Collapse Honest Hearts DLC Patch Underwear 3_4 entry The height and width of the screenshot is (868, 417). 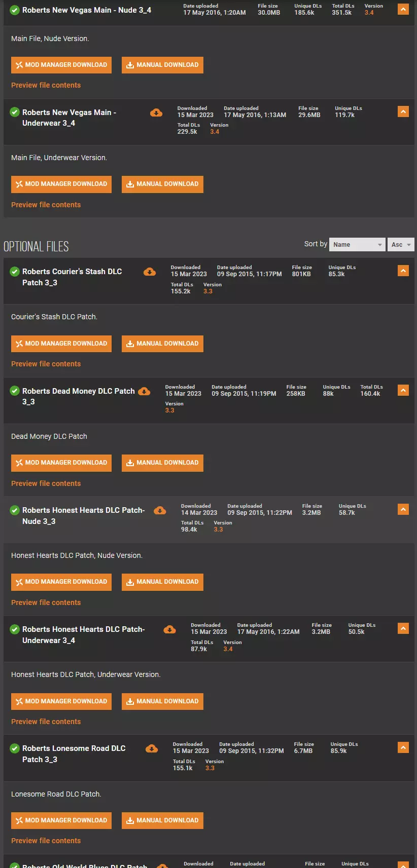(403, 628)
